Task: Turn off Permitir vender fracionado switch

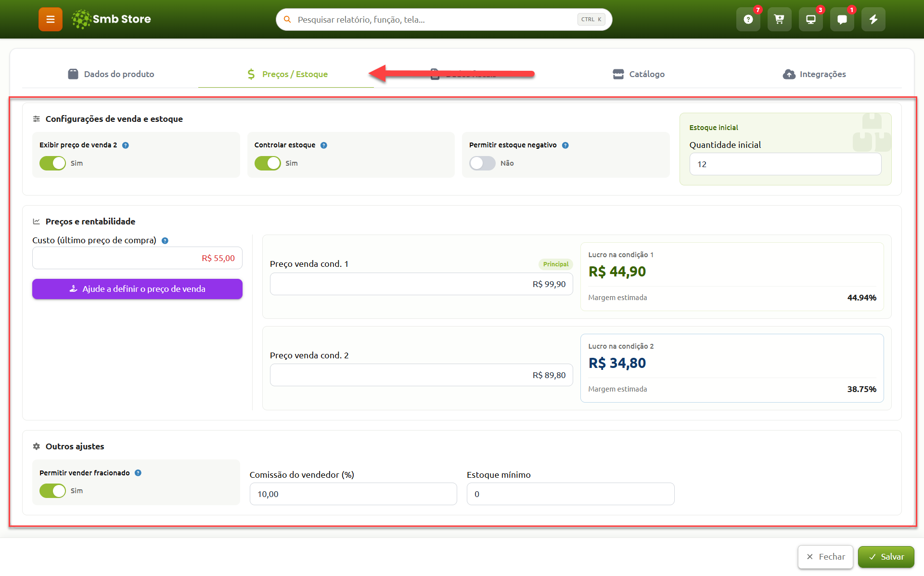Action: pos(52,491)
